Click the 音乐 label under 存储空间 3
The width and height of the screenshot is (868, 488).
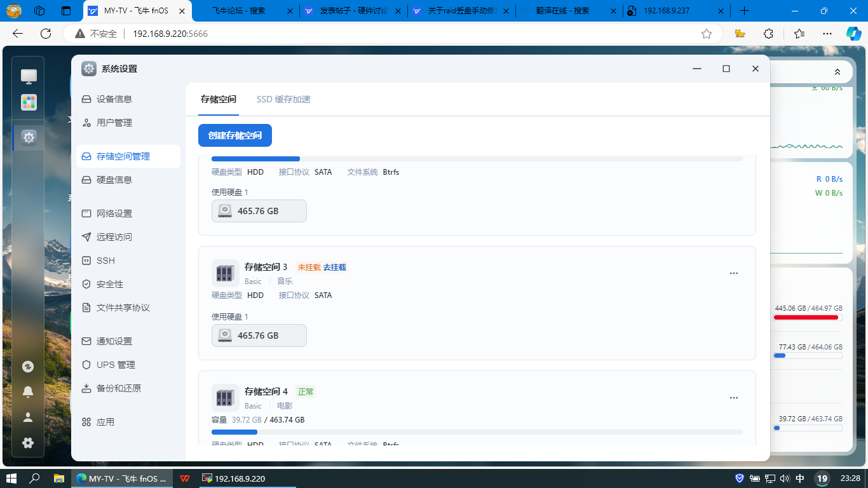[285, 281]
